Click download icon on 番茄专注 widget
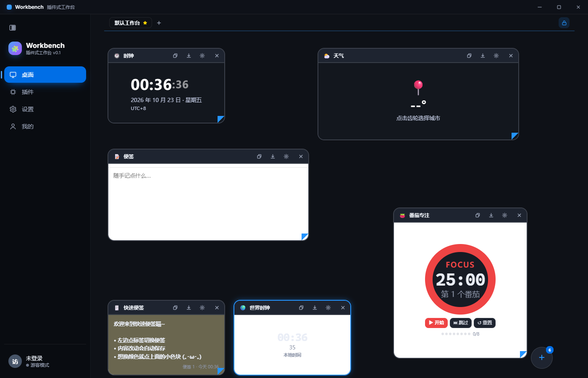 point(491,215)
